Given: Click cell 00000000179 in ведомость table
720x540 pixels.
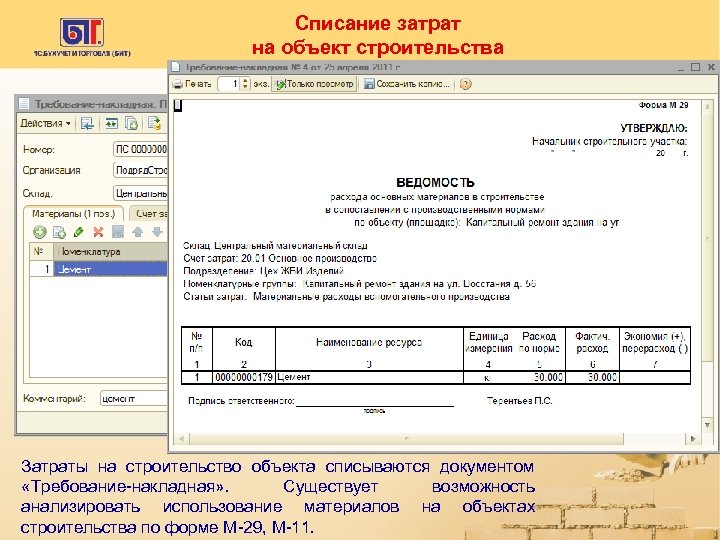Looking at the screenshot, I should (244, 377).
